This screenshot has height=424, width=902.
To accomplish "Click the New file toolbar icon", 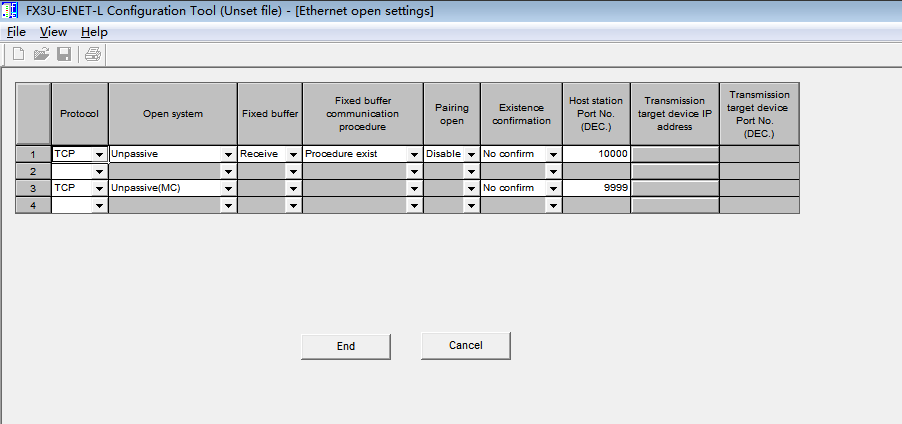I will click(18, 54).
